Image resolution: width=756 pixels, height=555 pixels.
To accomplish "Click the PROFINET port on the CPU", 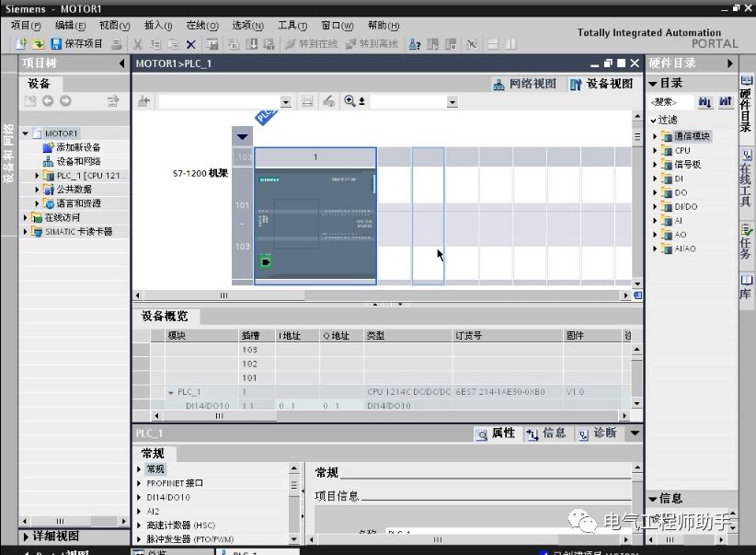I will click(x=265, y=261).
